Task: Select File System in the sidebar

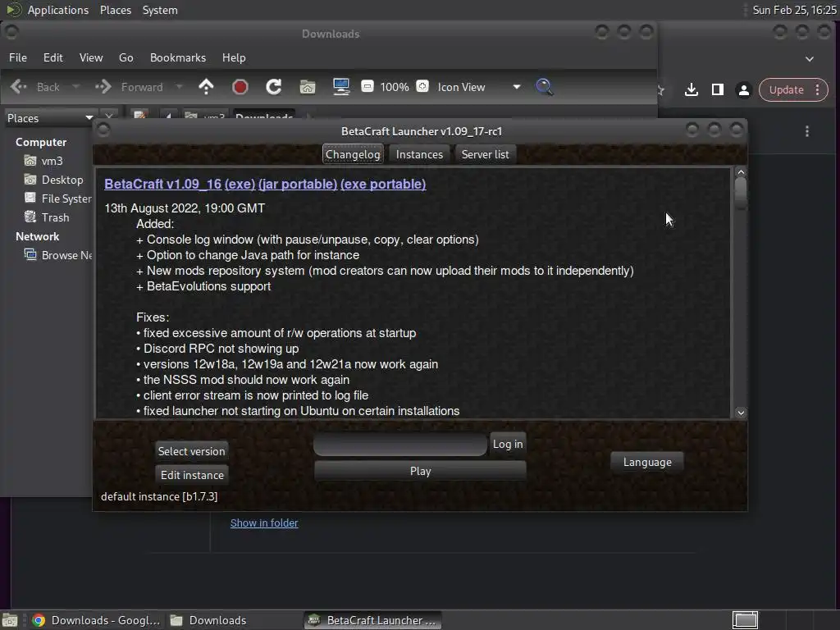Action: [x=58, y=199]
